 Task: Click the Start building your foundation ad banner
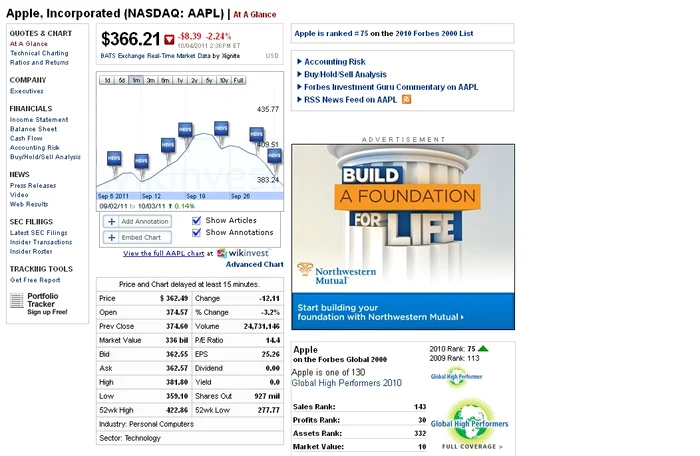403,312
